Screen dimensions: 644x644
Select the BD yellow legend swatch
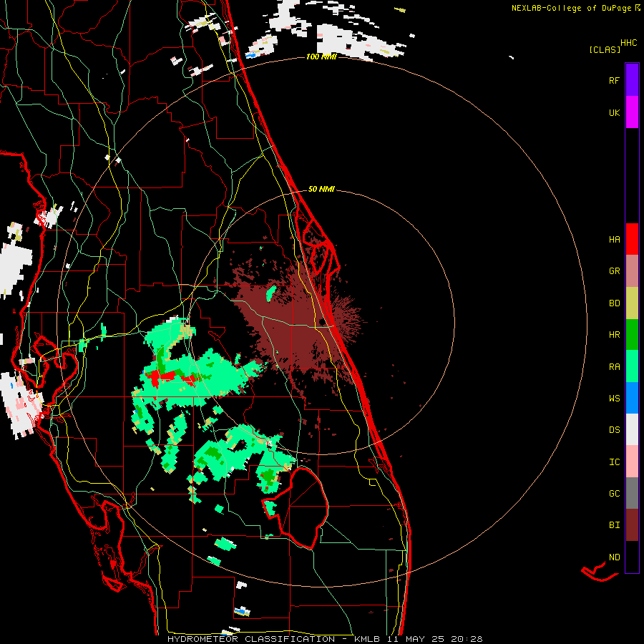[x=632, y=303]
